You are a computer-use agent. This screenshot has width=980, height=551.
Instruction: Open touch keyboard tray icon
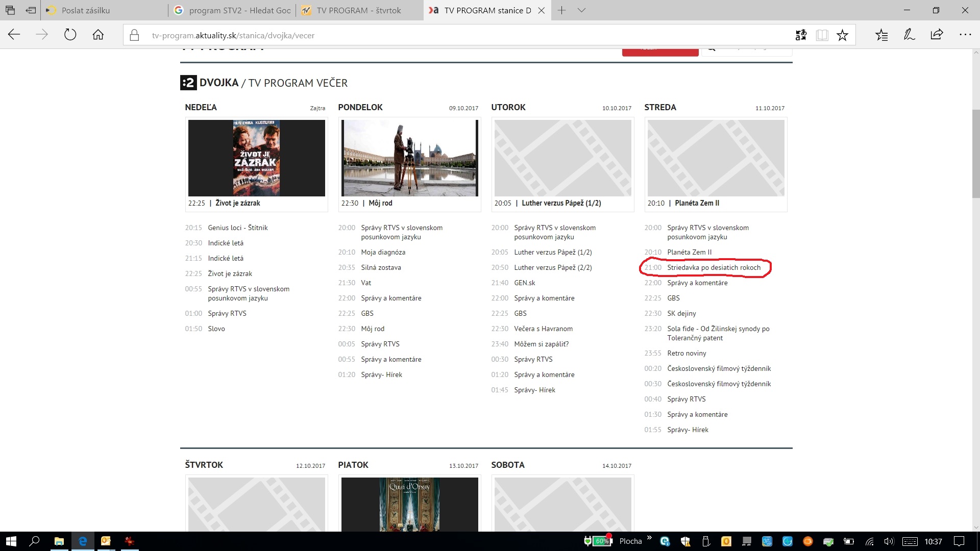[910, 541]
